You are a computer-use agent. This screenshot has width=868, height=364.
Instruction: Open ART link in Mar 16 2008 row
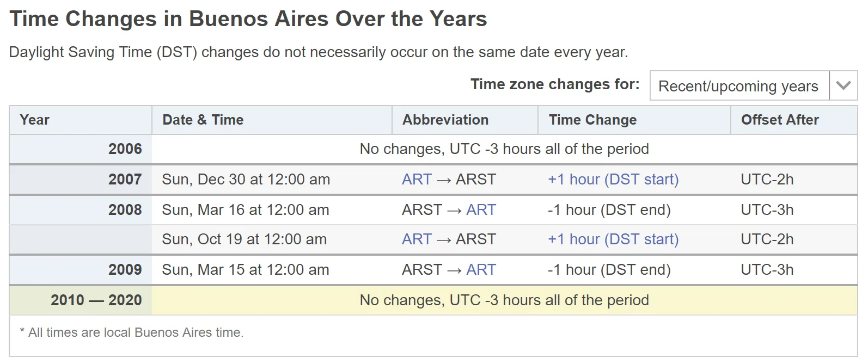481,210
